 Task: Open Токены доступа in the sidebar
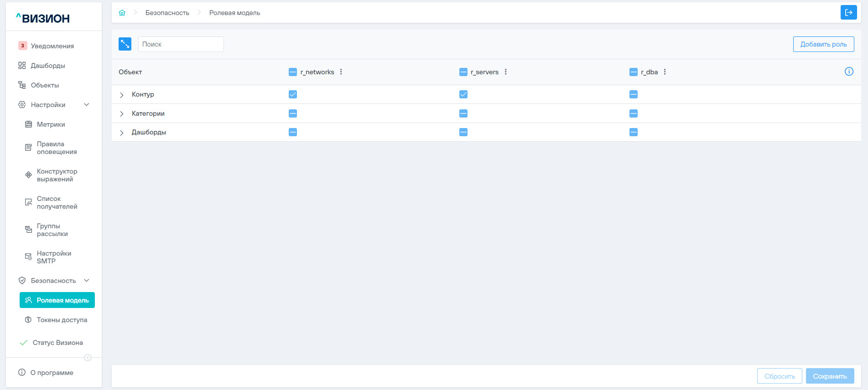62,320
